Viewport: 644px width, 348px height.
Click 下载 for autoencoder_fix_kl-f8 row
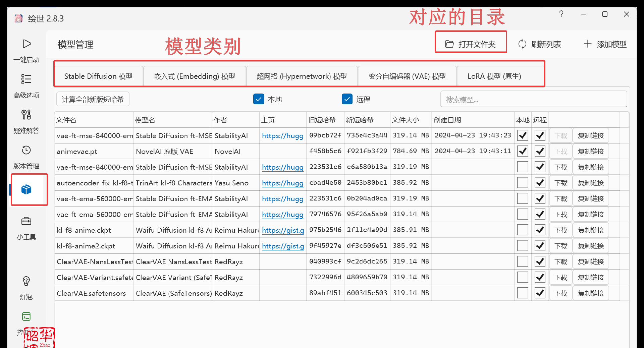click(561, 183)
